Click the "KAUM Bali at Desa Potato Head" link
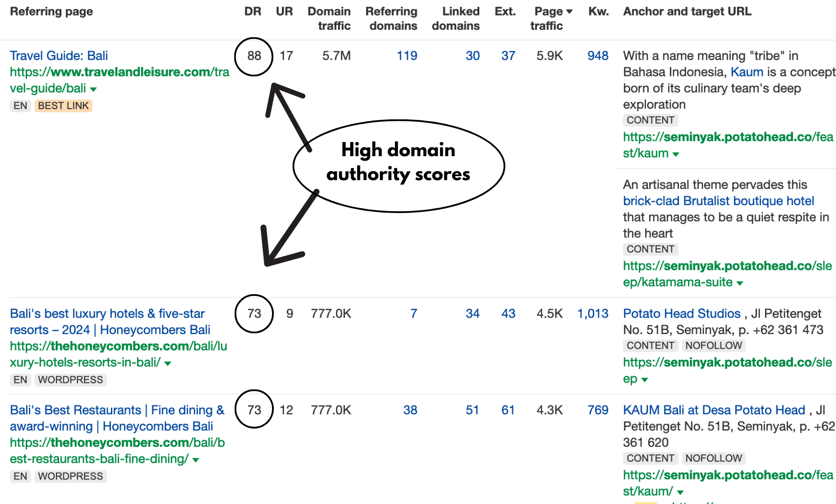 [x=715, y=409]
